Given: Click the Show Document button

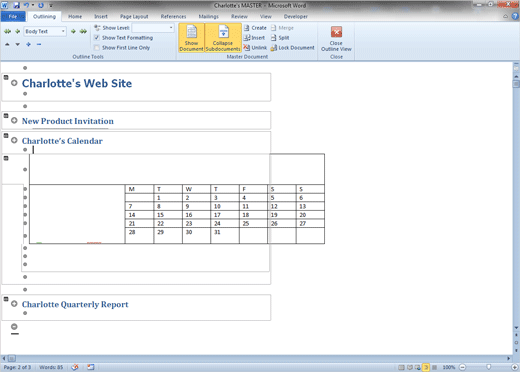Looking at the screenshot, I should tap(191, 38).
